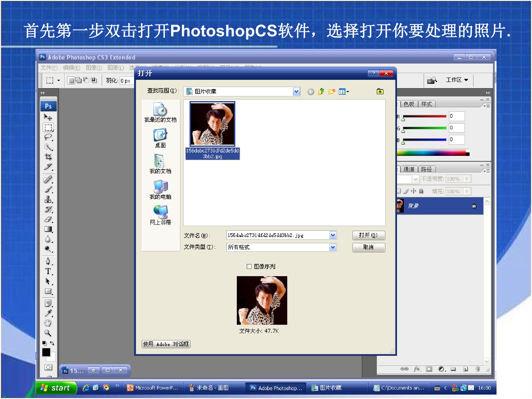Click the Go to Bridge icon
532x399 pixels.
[x=432, y=80]
